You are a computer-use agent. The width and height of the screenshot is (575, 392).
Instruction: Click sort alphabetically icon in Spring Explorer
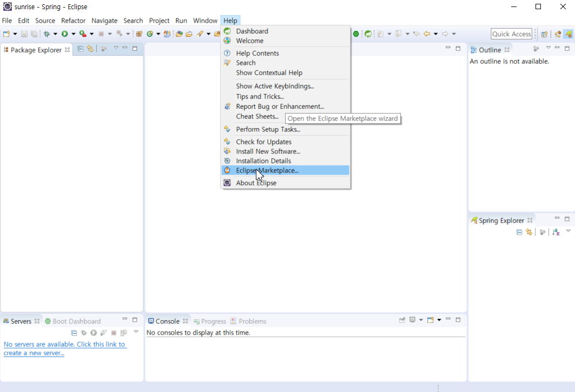(x=556, y=232)
